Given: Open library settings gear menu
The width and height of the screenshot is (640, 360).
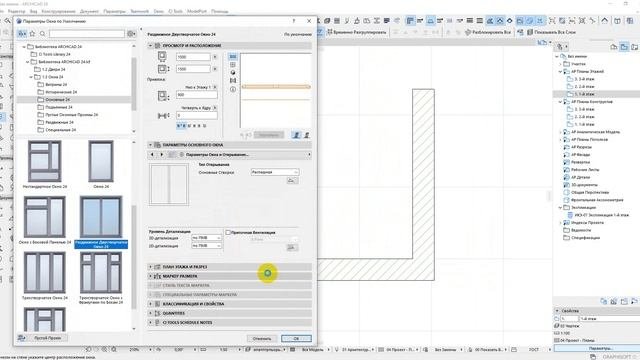Looking at the screenshot, I should (131, 34).
